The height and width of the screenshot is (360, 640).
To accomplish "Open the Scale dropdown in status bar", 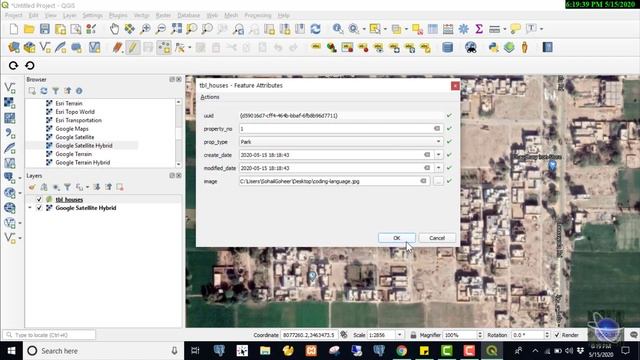I will [x=400, y=335].
